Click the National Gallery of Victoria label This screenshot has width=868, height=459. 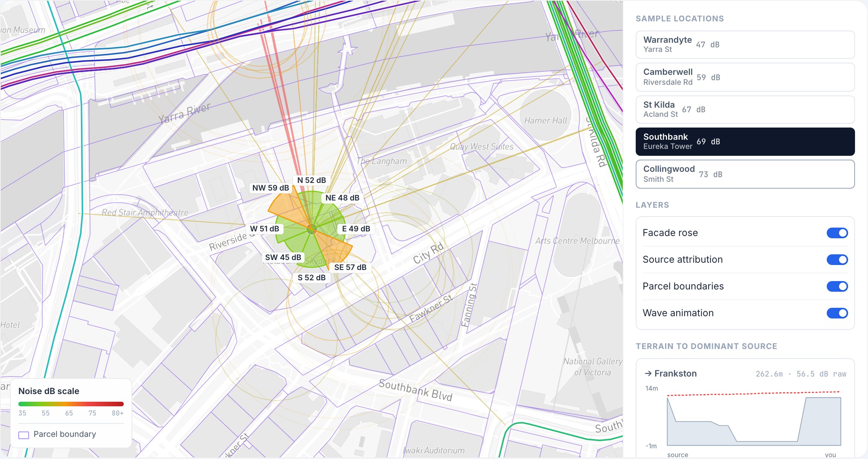click(x=593, y=367)
